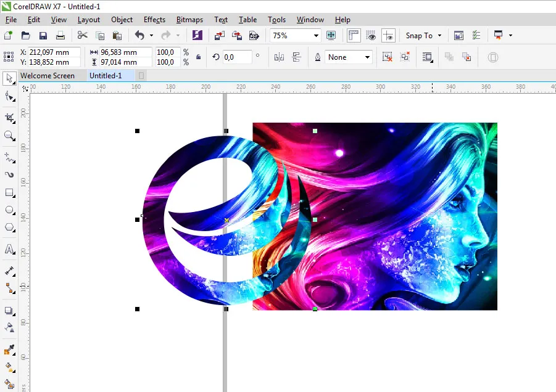Screen dimensions: 556x392
Task: Open the zoom level 75% dropdown
Action: [317, 36]
